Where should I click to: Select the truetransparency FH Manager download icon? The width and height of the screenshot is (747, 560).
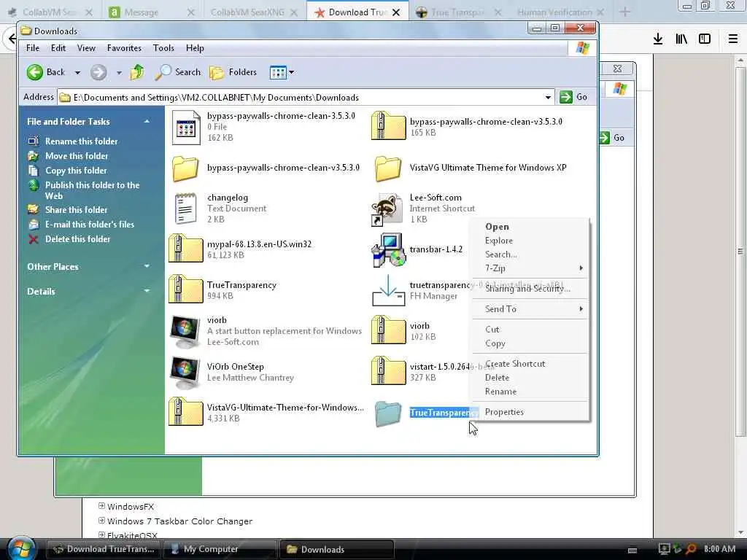[x=388, y=290]
